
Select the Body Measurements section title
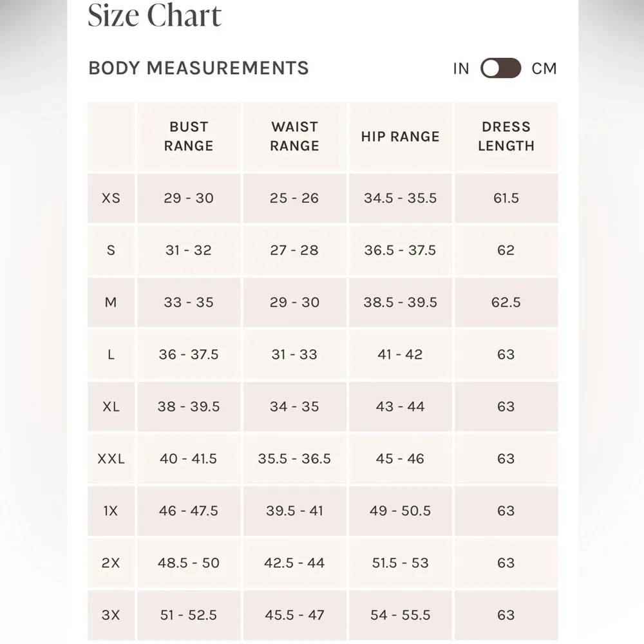pyautogui.click(x=198, y=68)
